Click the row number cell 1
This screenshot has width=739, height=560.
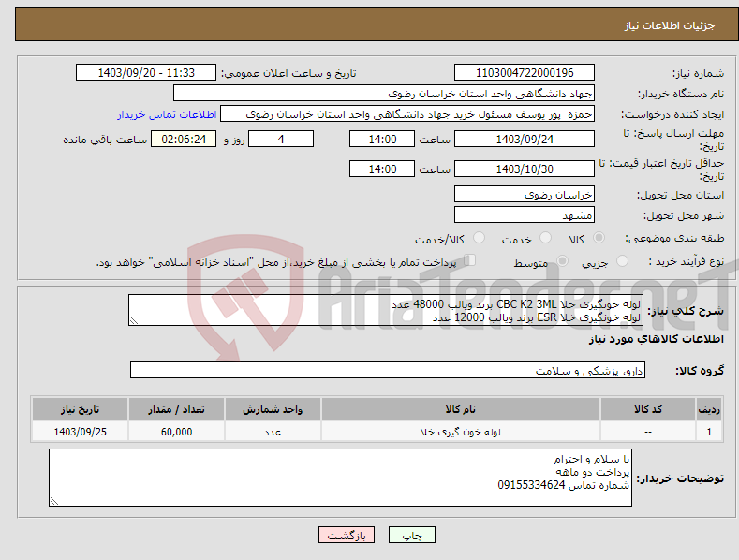pyautogui.click(x=709, y=432)
